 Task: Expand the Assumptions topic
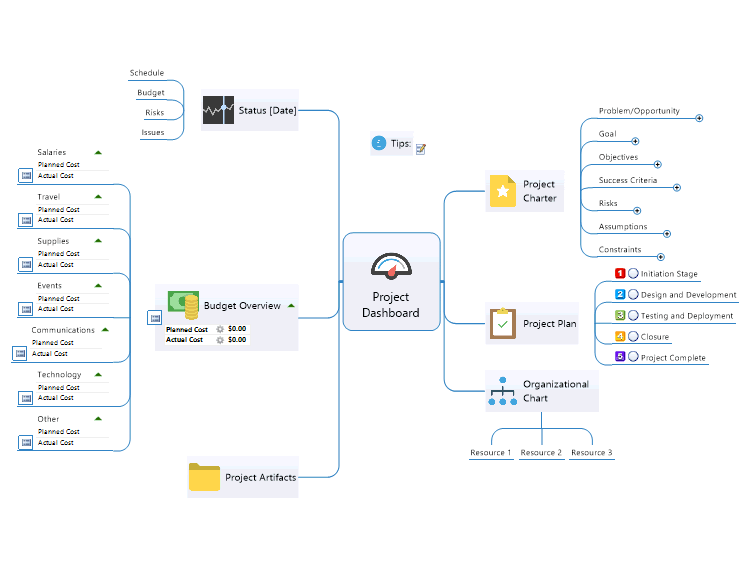pyautogui.click(x=667, y=234)
